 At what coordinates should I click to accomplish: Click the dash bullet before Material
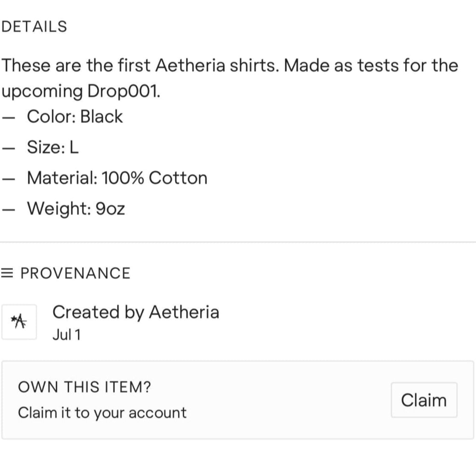pyautogui.click(x=8, y=179)
